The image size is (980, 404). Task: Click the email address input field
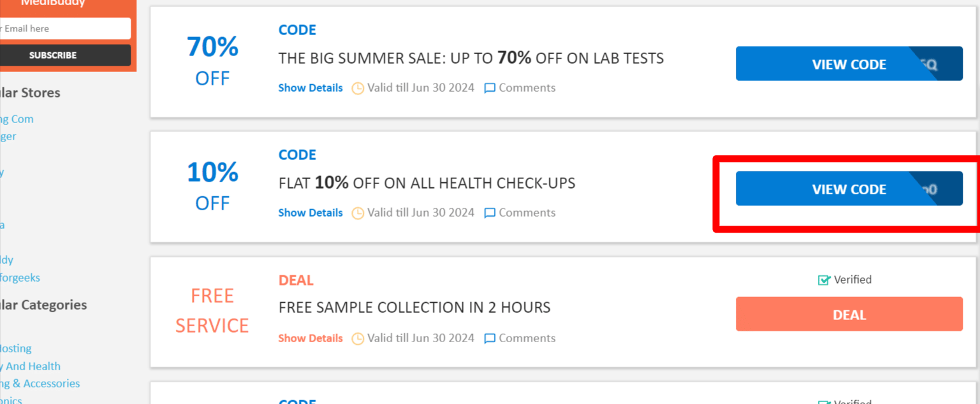point(64,28)
